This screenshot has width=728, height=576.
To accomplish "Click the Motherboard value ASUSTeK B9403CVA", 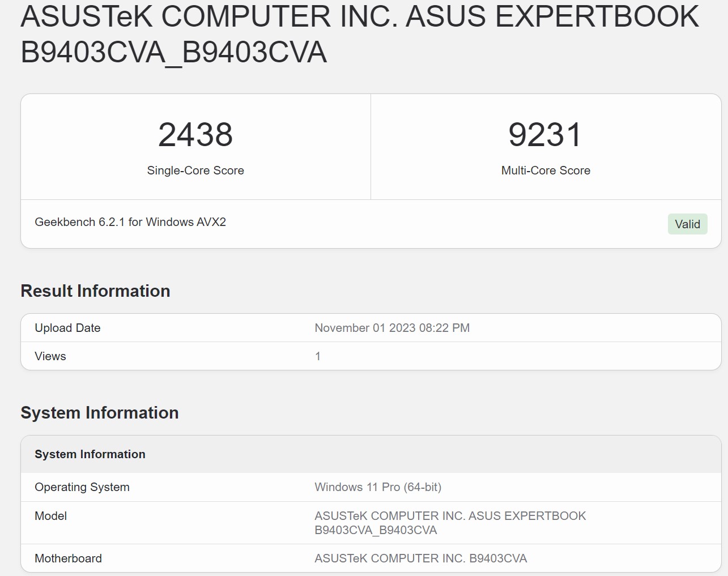I will (x=420, y=558).
